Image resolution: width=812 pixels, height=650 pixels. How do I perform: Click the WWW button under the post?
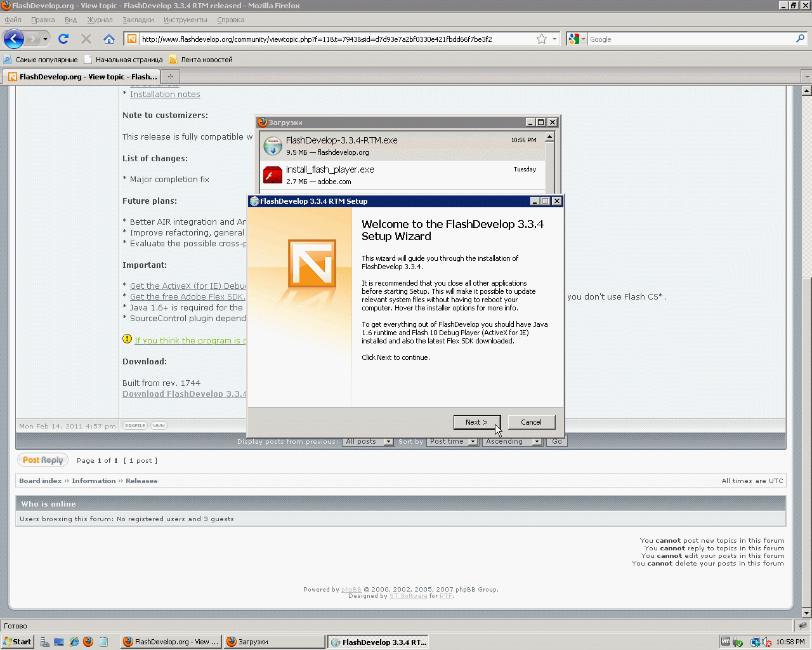click(x=159, y=425)
